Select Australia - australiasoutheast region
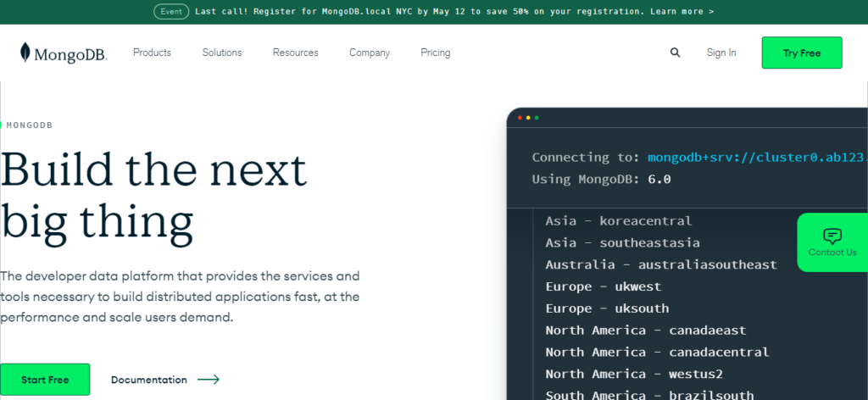868x400 pixels. pos(661,264)
